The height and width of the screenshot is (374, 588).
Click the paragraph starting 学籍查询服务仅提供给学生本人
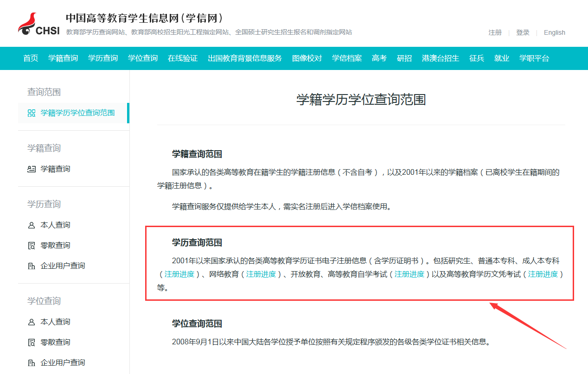[282, 207]
